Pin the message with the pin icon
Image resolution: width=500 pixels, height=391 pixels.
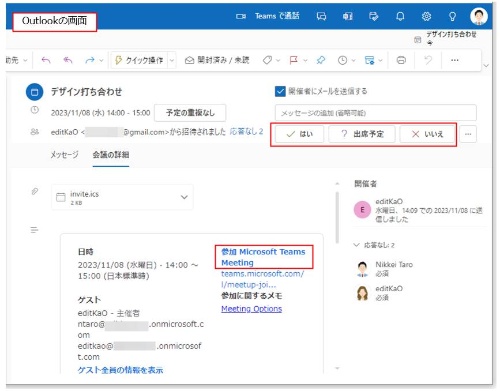coord(321,60)
